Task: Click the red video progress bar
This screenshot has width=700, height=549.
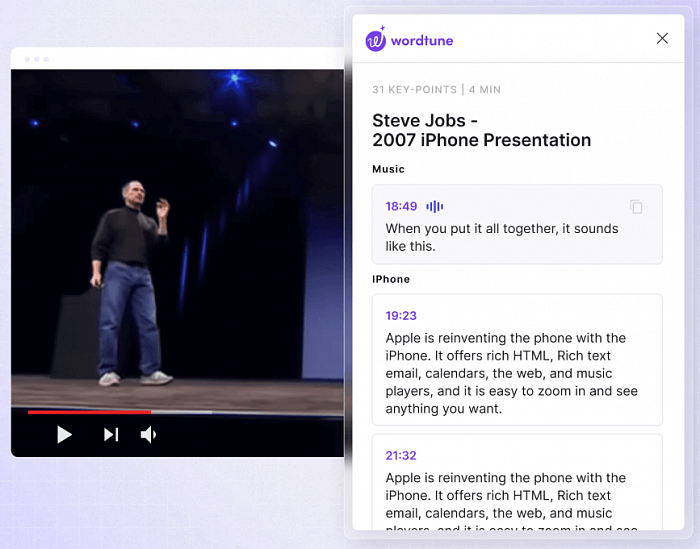Action: (x=89, y=411)
